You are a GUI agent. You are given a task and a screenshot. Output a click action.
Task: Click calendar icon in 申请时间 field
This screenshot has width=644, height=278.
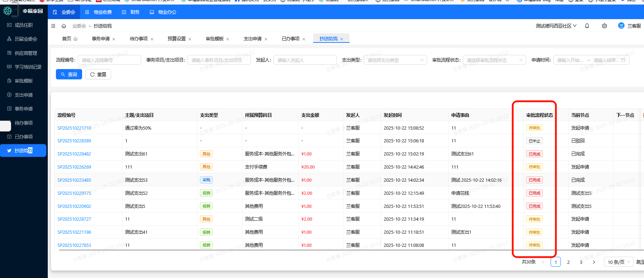[x=623, y=60]
